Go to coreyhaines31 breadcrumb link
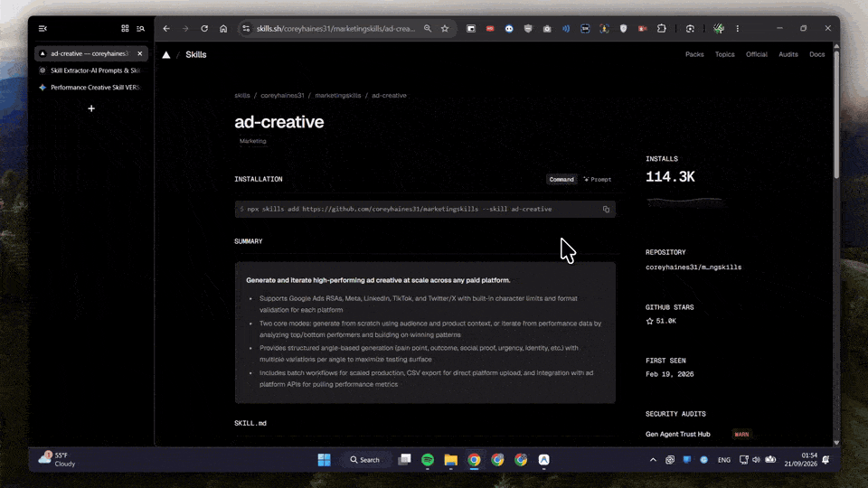Screen dimensions: 868x488 pyautogui.click(x=282, y=95)
